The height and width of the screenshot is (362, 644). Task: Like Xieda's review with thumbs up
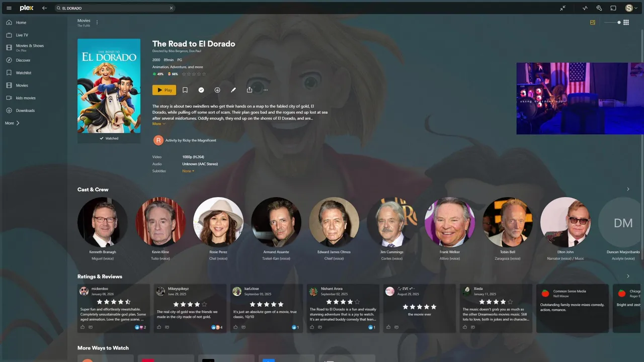[x=465, y=327]
